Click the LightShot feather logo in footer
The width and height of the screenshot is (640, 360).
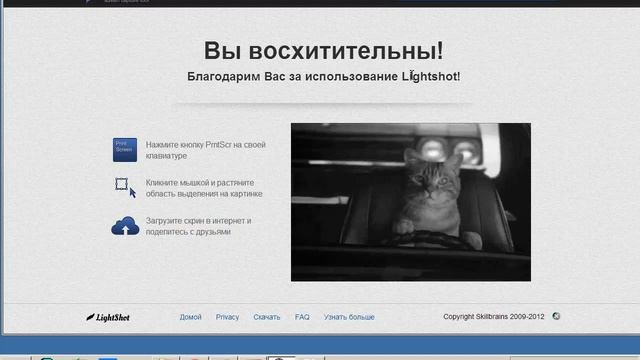click(x=108, y=317)
